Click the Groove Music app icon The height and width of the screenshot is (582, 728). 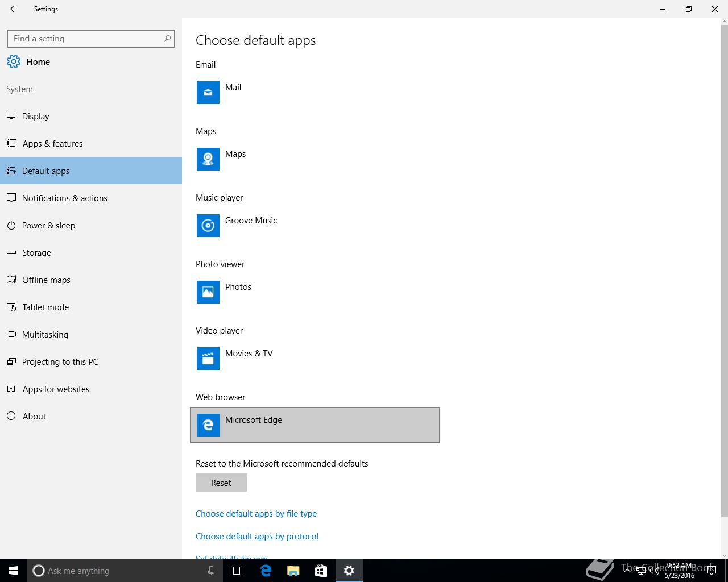coord(208,226)
